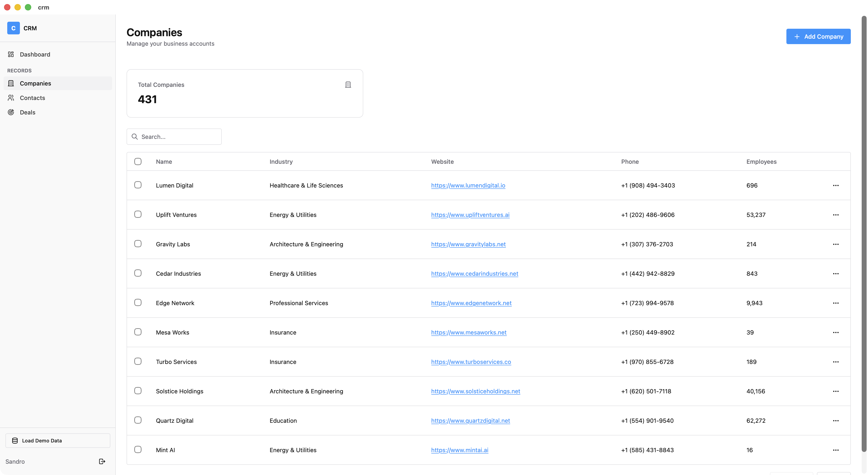Click the database icon on Load Demo Data

15,441
